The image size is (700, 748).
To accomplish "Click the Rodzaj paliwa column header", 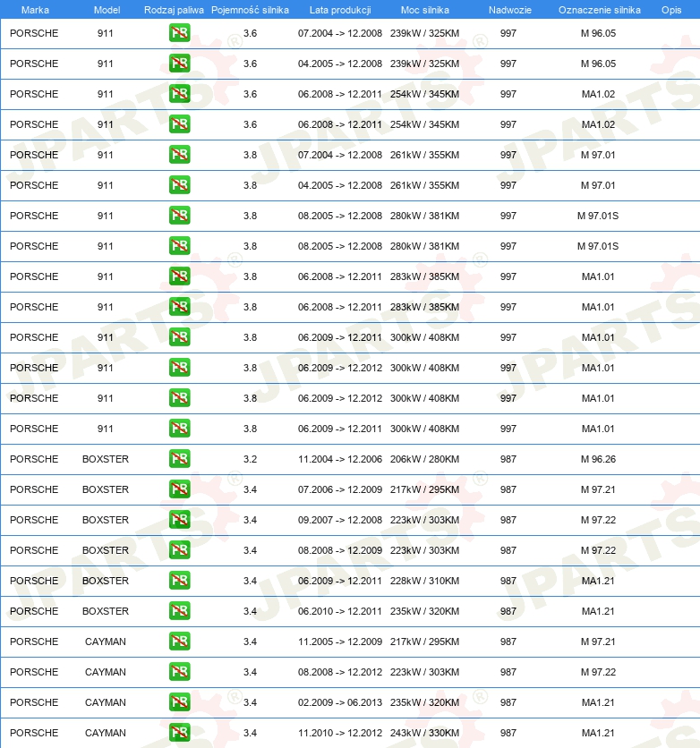I will pyautogui.click(x=174, y=10).
